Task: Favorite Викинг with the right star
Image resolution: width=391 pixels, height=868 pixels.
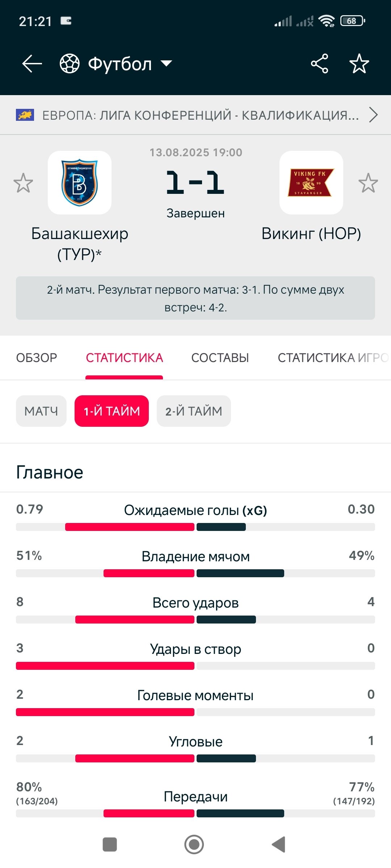Action: tap(368, 183)
